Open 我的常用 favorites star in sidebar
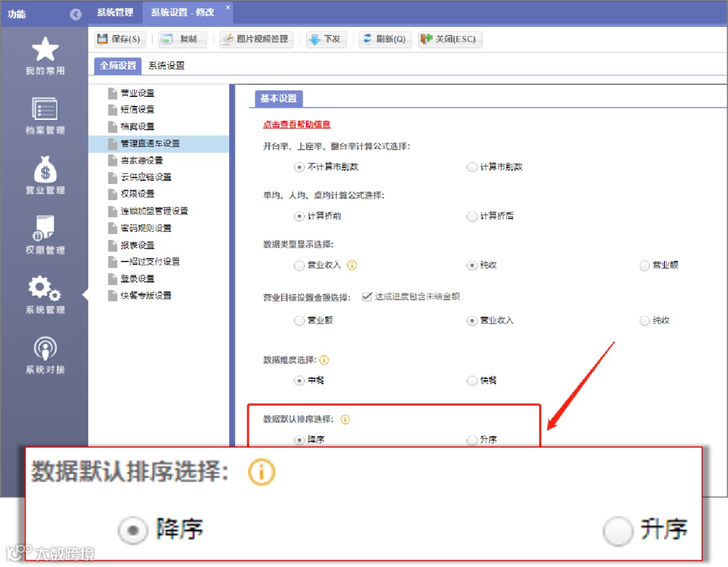Image resolution: width=728 pixels, height=567 pixels. click(45, 56)
